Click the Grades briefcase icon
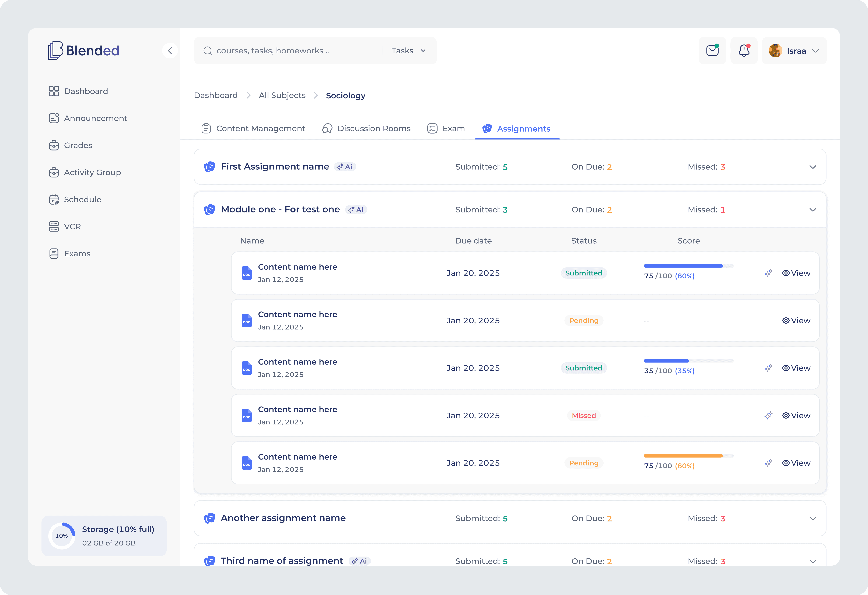 pyautogui.click(x=54, y=145)
